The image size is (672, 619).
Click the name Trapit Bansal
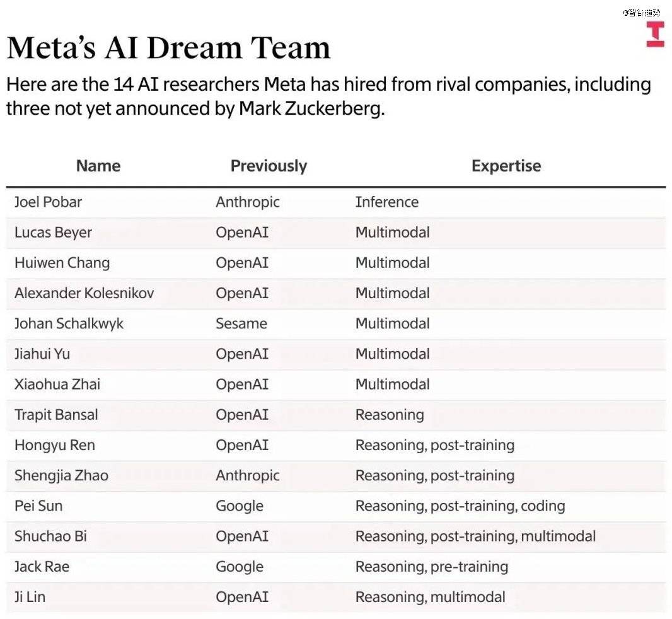pos(56,415)
